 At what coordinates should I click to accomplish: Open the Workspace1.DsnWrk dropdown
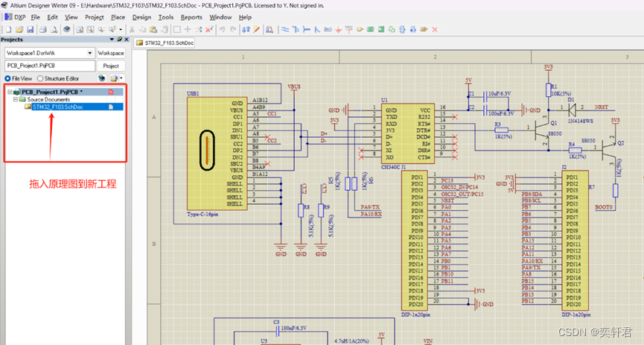[x=89, y=53]
